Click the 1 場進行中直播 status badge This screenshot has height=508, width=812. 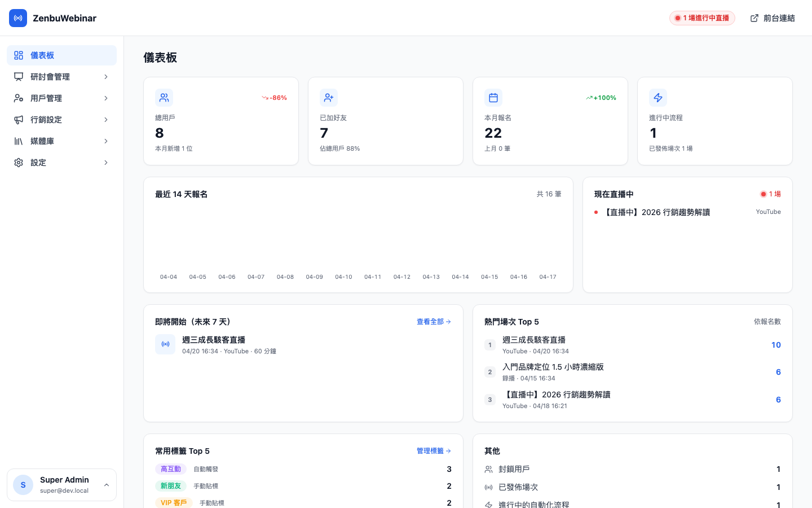[x=702, y=18]
